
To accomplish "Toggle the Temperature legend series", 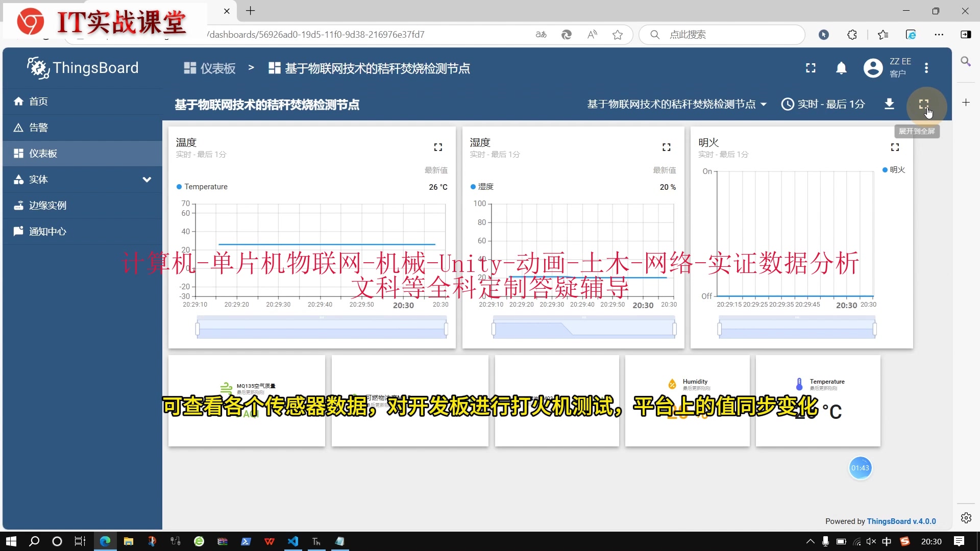I will (205, 187).
